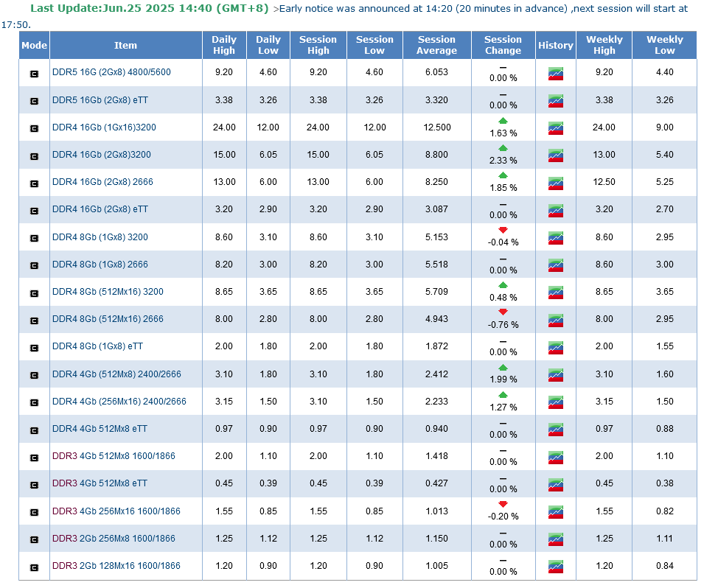
Task: Click the Session Average column header
Action: (x=436, y=45)
